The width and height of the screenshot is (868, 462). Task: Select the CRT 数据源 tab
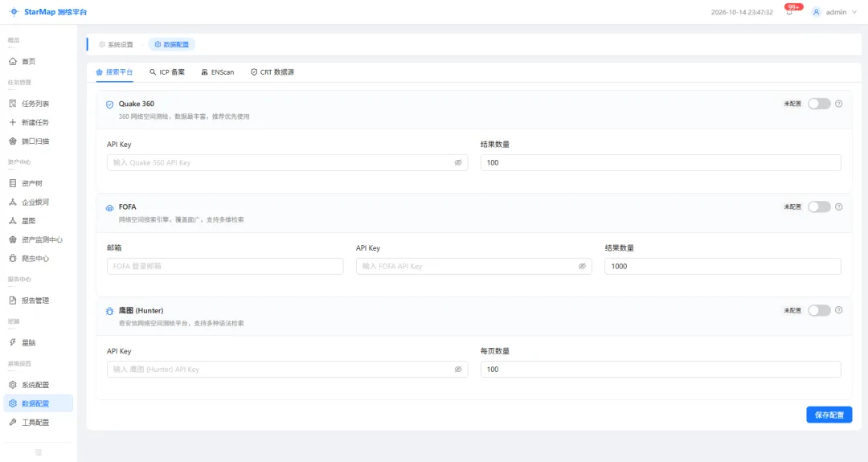pos(272,72)
